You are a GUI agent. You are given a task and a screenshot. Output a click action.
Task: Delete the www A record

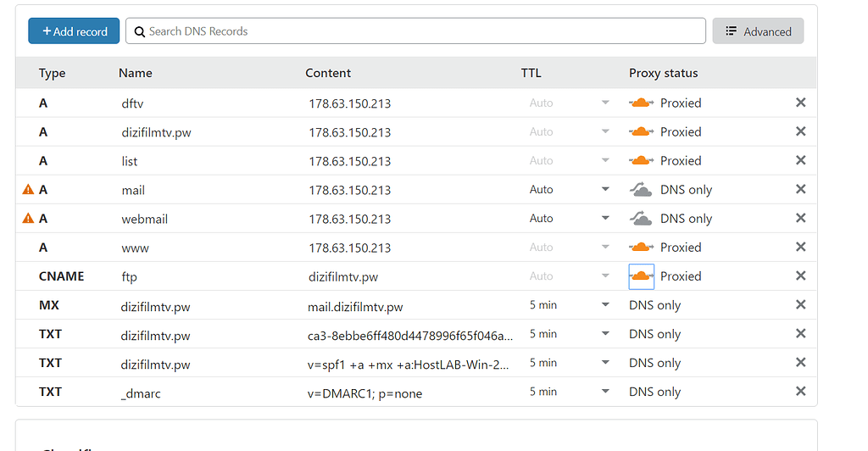point(800,248)
